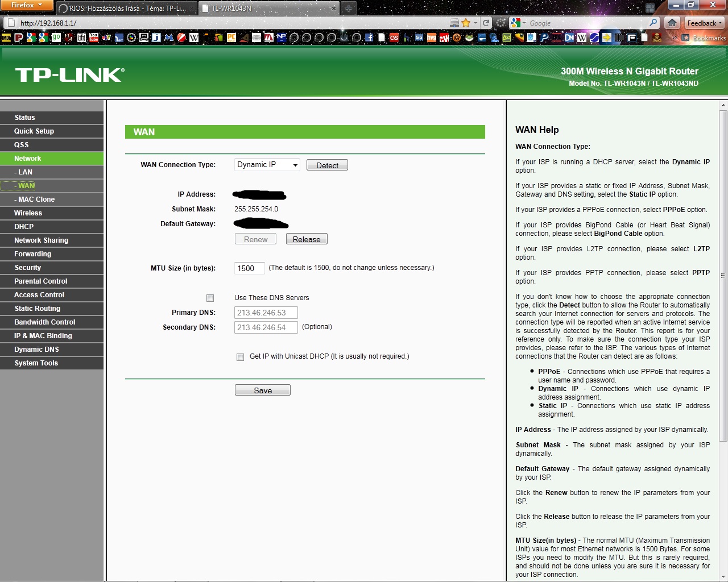The width and height of the screenshot is (728, 582).
Task: Open the skull bookmark icon
Action: [657, 38]
